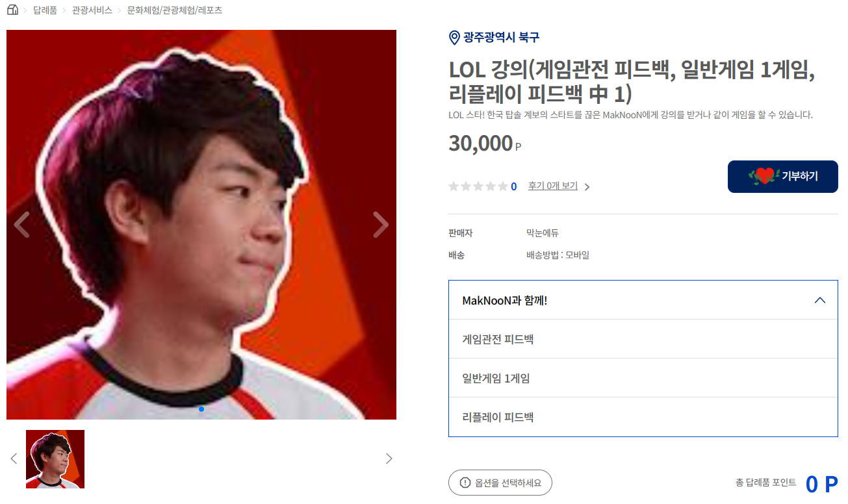Collapse the MakNooN과 함께! options list
Image resolution: width=848 pixels, height=504 pixels.
pyautogui.click(x=820, y=300)
